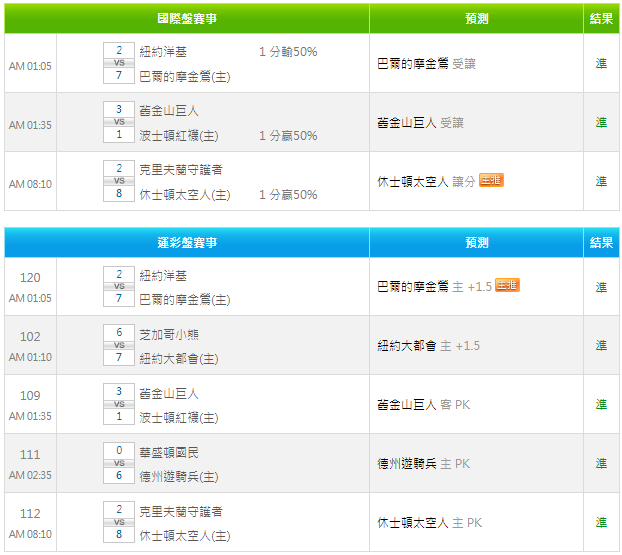This screenshot has height=555, width=622.
Task: Select 紐約洋基 in game 120 row
Action: [x=163, y=276]
